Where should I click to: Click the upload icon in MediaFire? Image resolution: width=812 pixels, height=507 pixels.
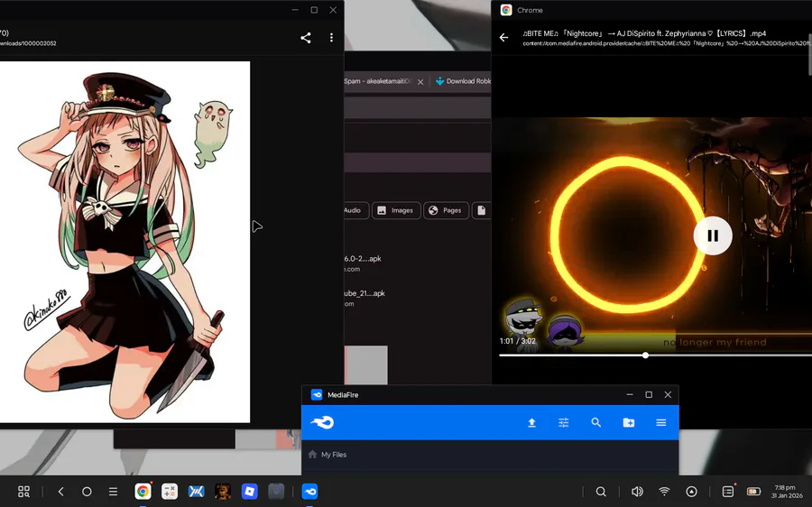pos(531,422)
